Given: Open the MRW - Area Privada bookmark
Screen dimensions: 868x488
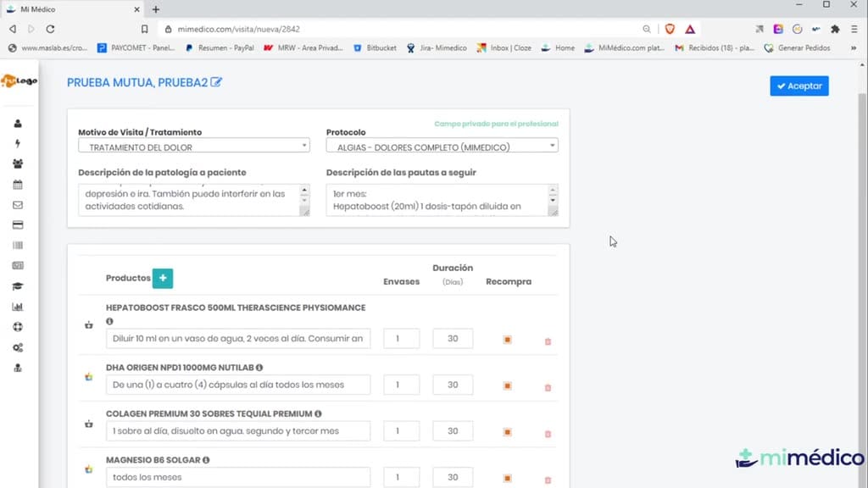Looking at the screenshot, I should pos(303,48).
